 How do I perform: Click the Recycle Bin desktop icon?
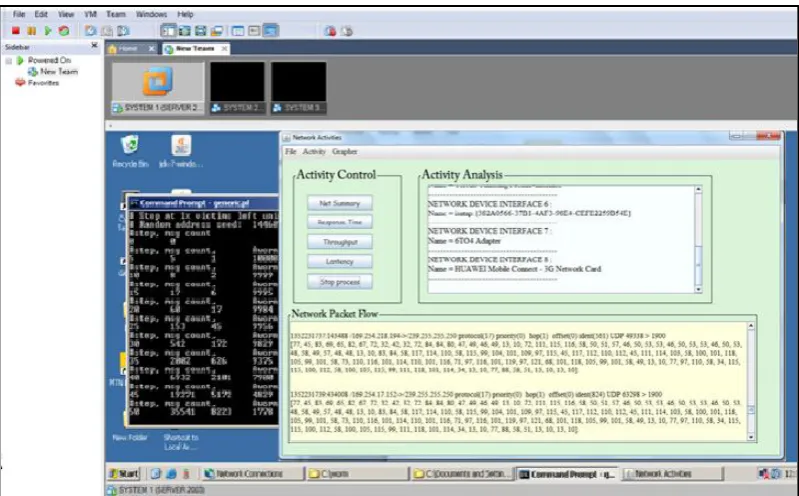click(x=130, y=151)
